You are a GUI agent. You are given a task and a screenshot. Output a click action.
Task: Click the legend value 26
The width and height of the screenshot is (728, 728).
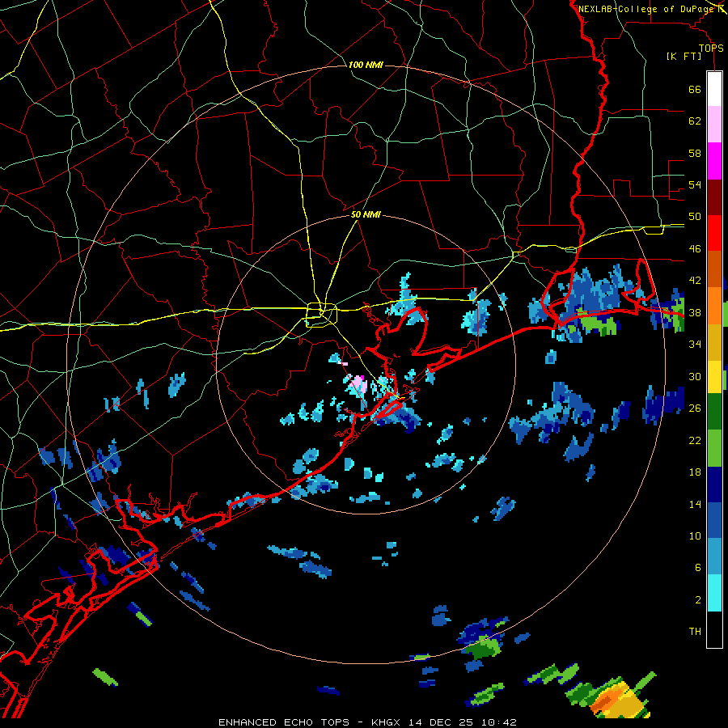coord(695,408)
